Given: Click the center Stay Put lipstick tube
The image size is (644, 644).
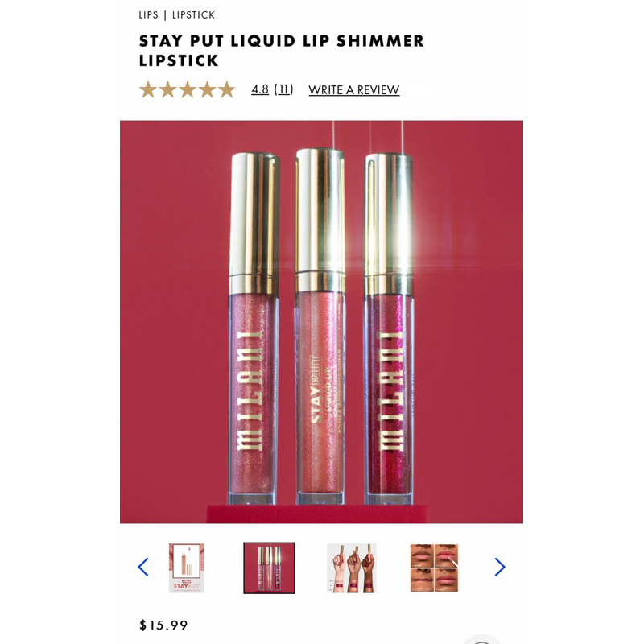Looking at the screenshot, I should point(320,327).
